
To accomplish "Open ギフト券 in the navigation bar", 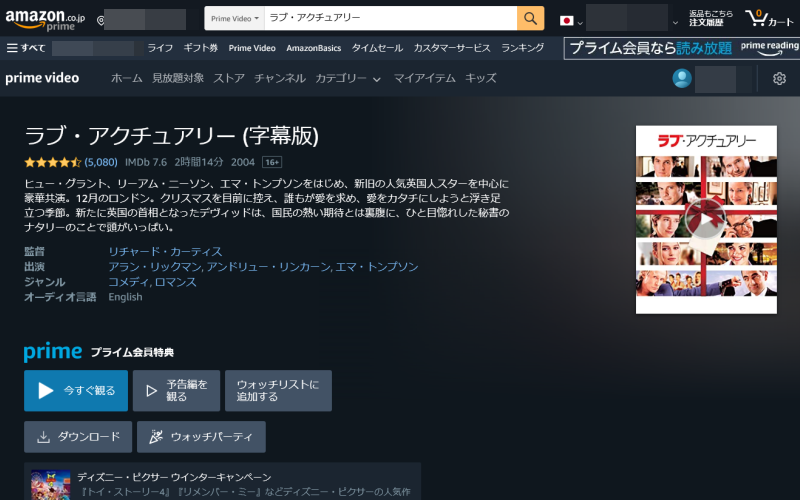I will pos(201,48).
